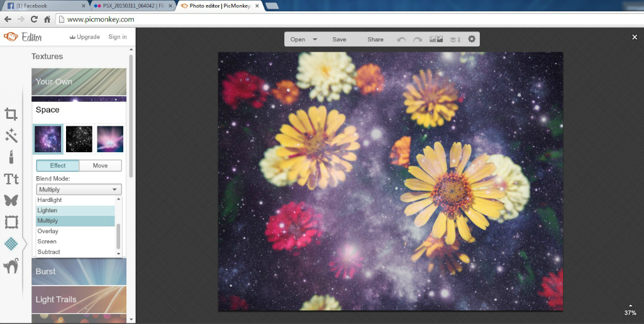The width and height of the screenshot is (644, 324).
Task: Click the flower galaxy canvas image
Action: coord(390,182)
